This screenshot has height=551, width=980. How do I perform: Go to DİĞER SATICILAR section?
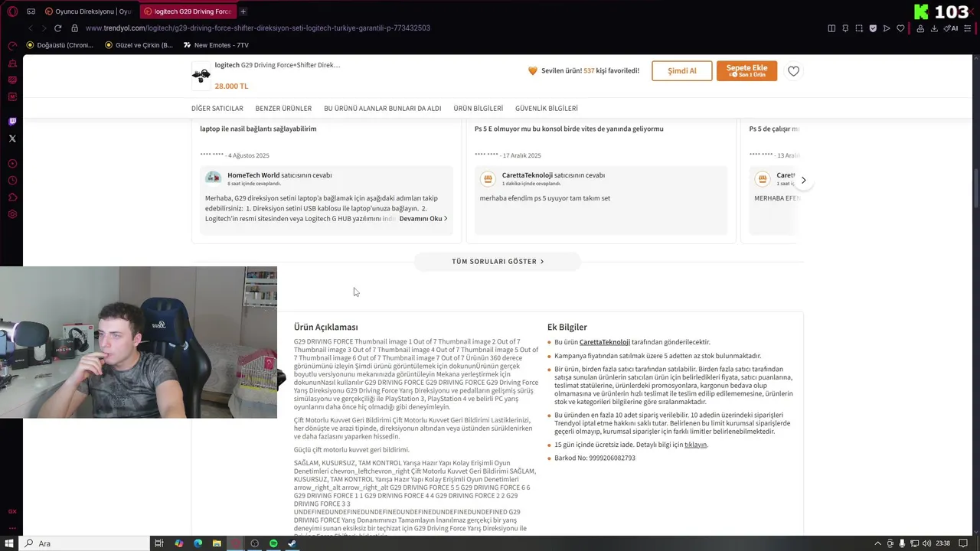click(x=217, y=109)
